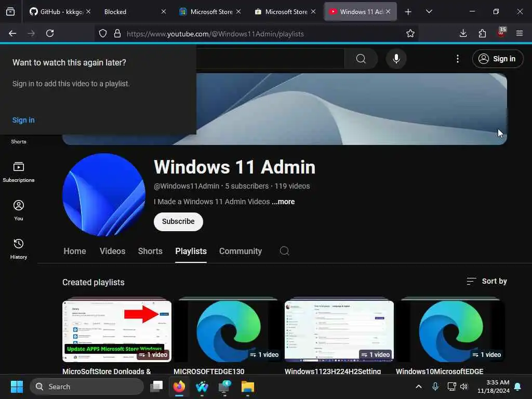Image resolution: width=532 pixels, height=399 pixels.
Task: Open a new browser tab
Action: tap(408, 12)
